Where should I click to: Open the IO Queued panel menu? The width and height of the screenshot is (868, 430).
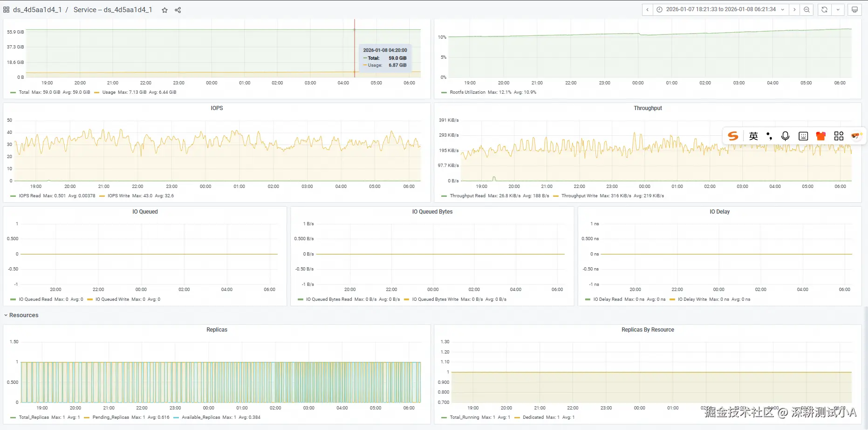[145, 212]
